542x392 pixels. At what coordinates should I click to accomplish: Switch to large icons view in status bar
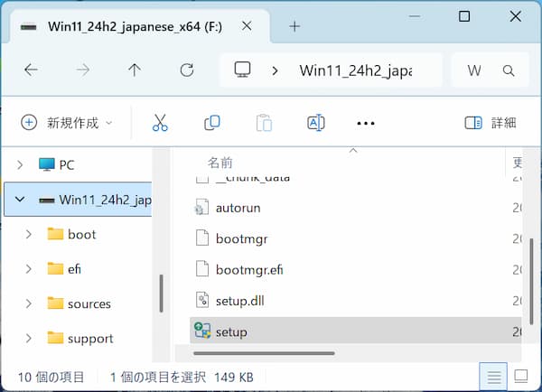521,377
